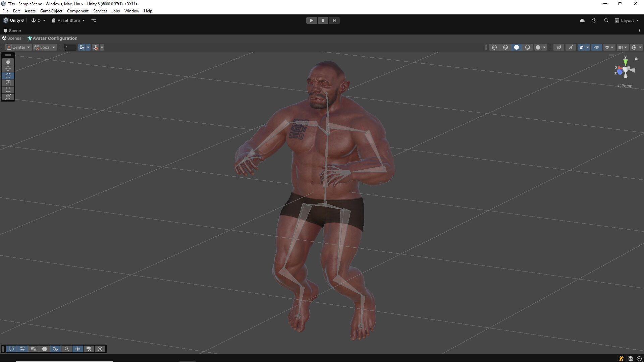Select the Scale tool

[8, 83]
